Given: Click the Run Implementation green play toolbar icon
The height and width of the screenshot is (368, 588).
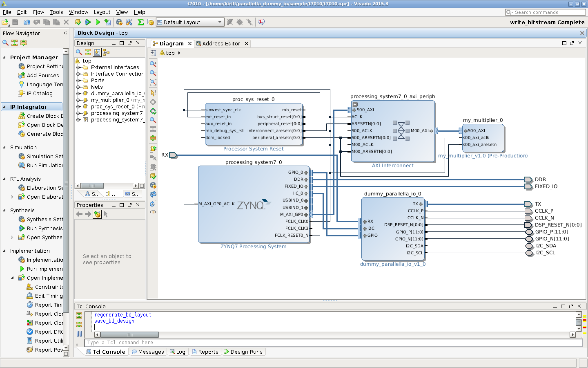Looking at the screenshot, I should click(98, 22).
